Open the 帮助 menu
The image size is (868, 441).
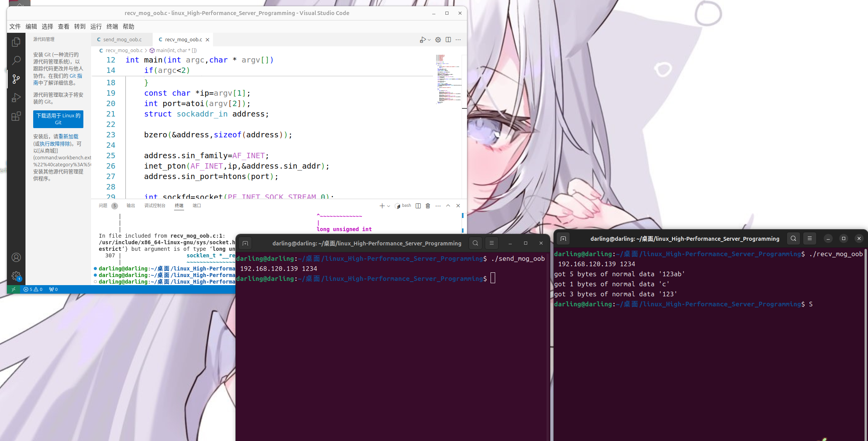pyautogui.click(x=129, y=27)
